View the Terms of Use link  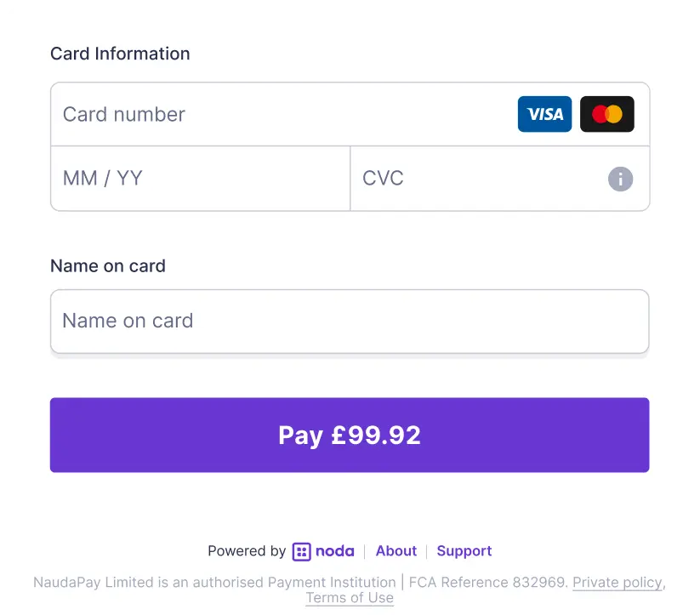point(350,598)
